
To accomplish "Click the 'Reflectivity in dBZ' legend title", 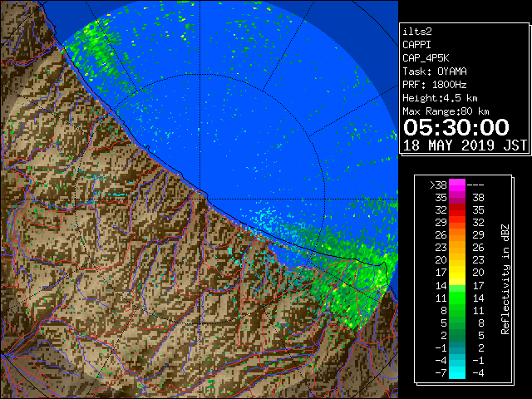I will pos(505,279).
